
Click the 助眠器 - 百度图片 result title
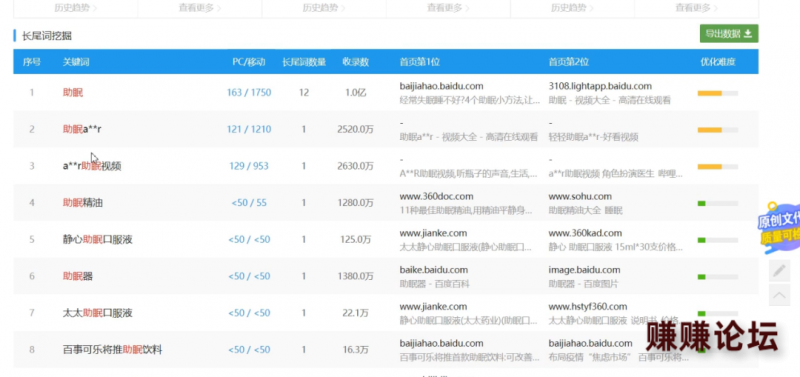pyautogui.click(x=583, y=284)
